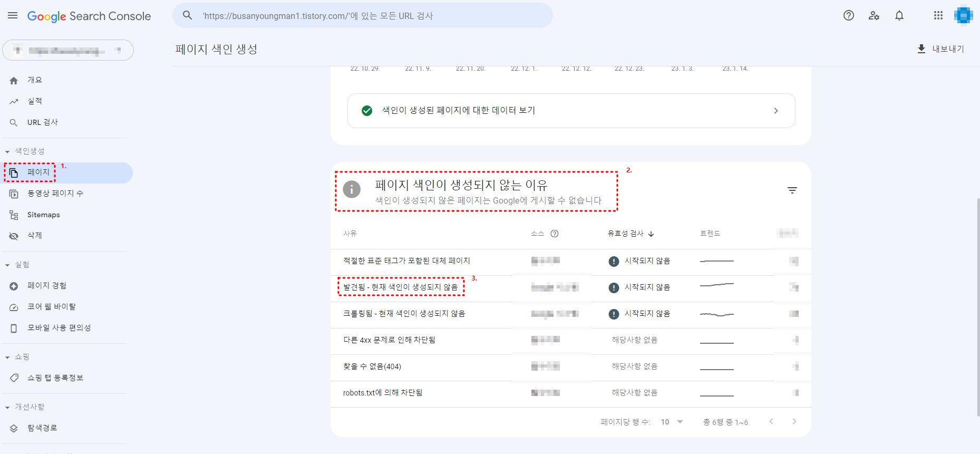Screen dimensions: 980x454
Task: Collapse the 쇼핑 section
Action: (7, 357)
